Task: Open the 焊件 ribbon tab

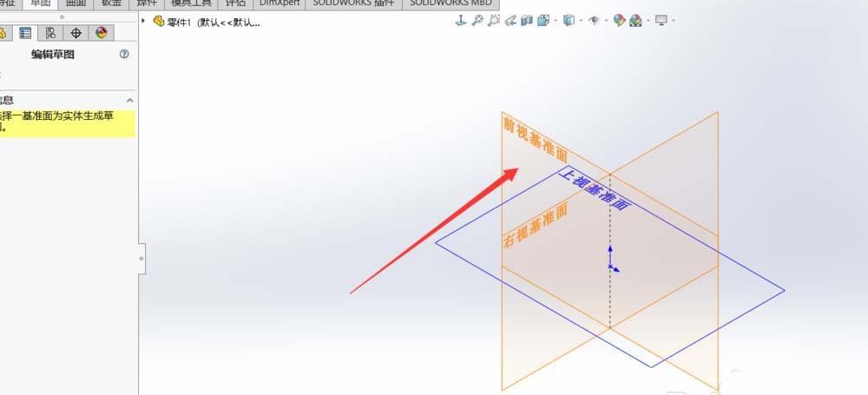Action: click(x=148, y=3)
